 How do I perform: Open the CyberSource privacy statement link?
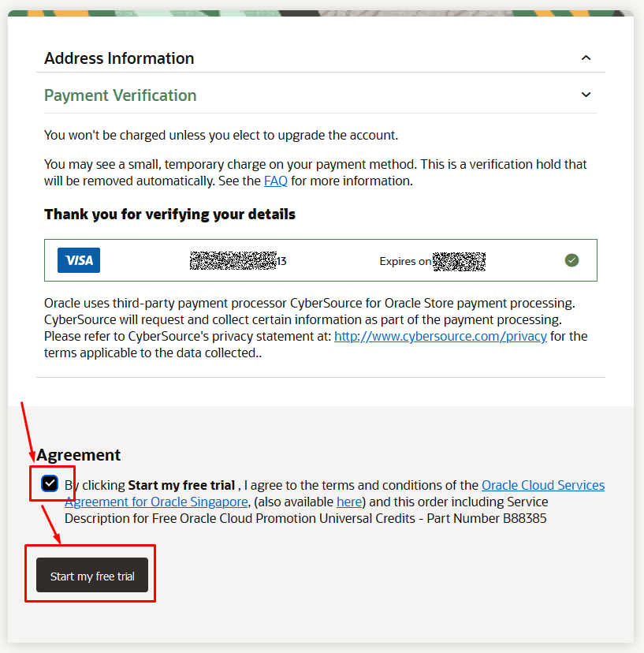click(x=441, y=337)
